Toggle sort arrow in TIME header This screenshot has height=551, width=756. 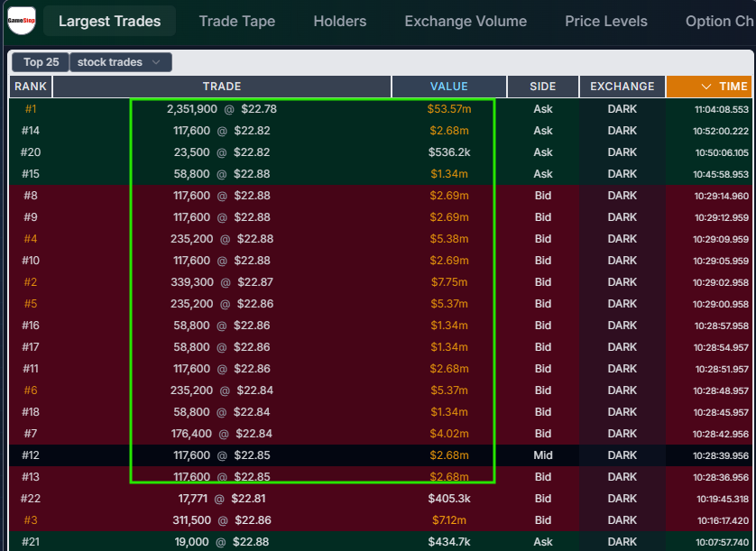705,87
